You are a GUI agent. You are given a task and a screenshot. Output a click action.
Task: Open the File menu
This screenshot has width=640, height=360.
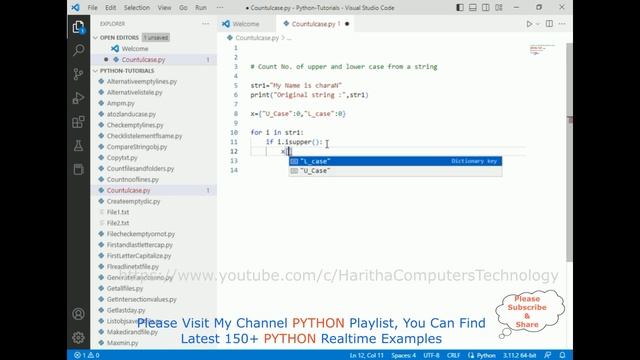click(93, 8)
